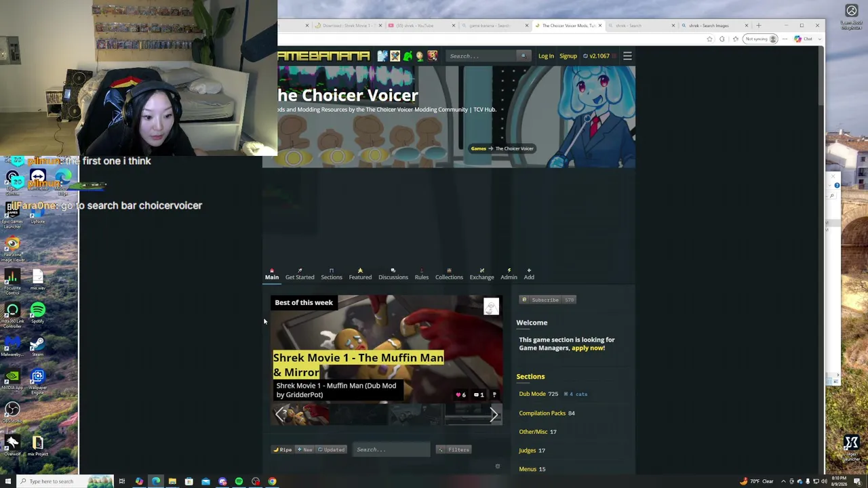Screen dimensions: 868x488
Task: Open the Exchange tab
Action: [x=482, y=274]
